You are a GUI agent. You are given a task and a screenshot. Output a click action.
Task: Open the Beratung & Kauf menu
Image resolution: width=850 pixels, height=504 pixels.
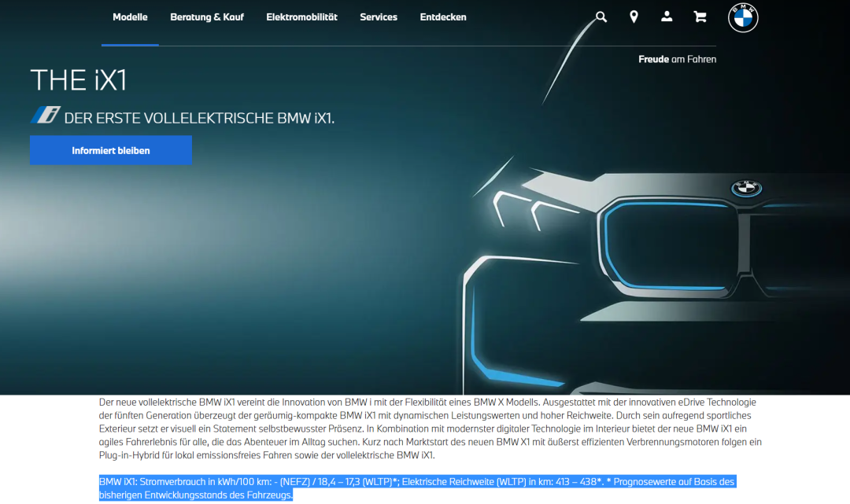[207, 17]
